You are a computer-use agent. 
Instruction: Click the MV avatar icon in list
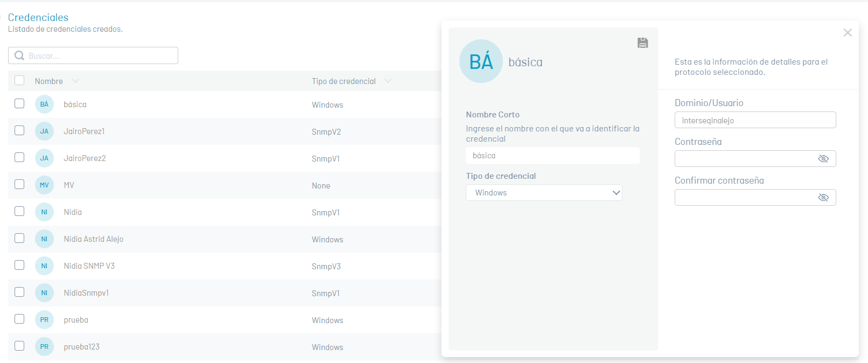[44, 185]
